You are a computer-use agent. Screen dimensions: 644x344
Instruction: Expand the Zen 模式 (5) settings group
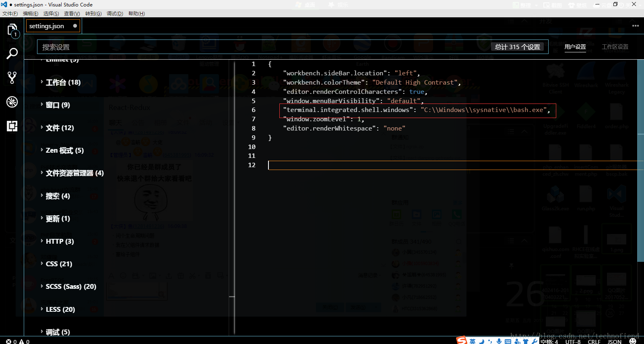(x=62, y=150)
